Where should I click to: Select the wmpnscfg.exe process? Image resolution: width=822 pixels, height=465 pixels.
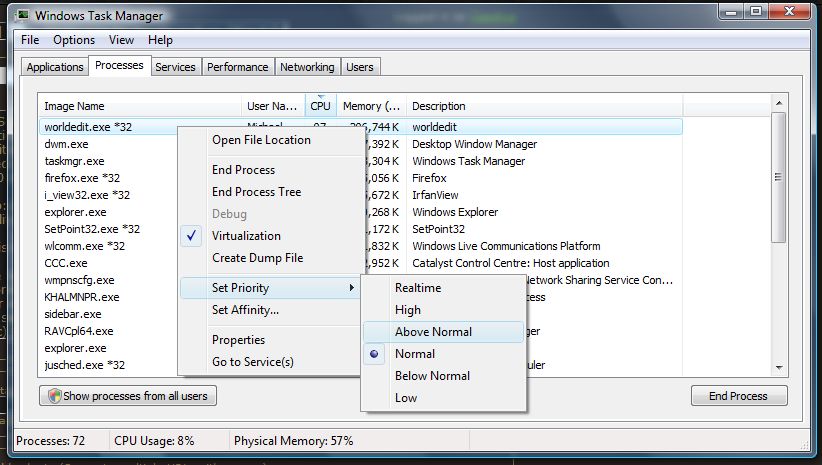click(79, 280)
